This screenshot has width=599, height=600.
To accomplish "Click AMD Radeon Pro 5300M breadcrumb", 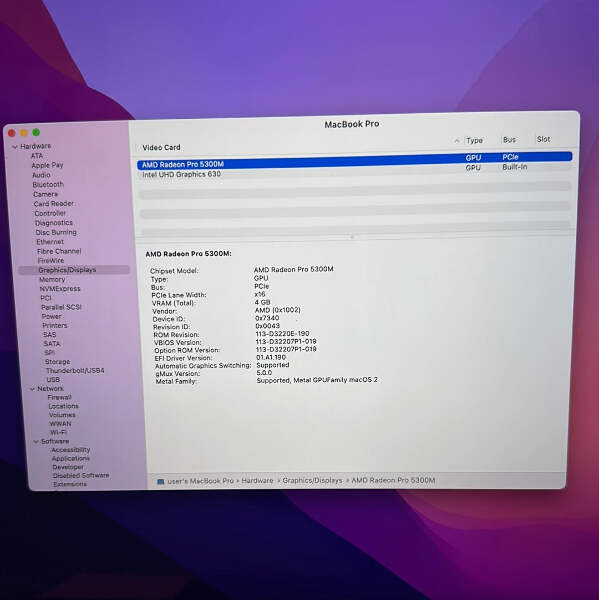I will click(x=393, y=480).
